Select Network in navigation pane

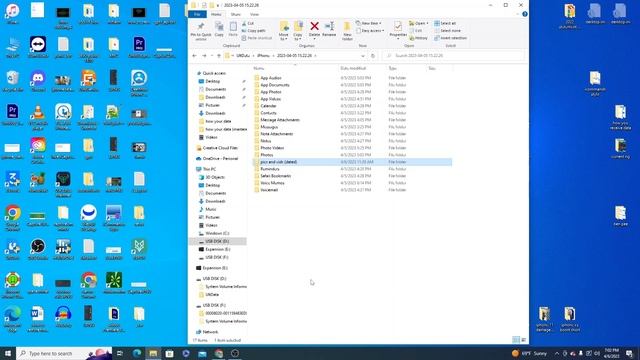tap(210, 332)
